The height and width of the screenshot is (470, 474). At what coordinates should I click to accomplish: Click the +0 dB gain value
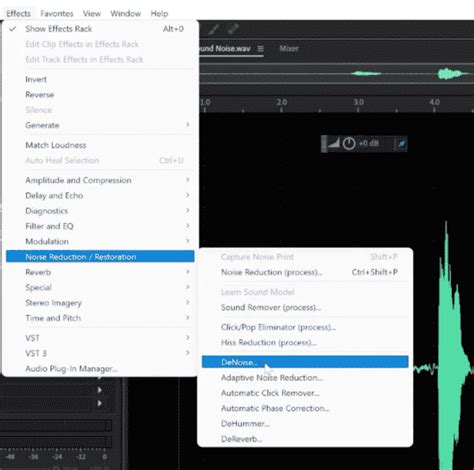tap(369, 143)
